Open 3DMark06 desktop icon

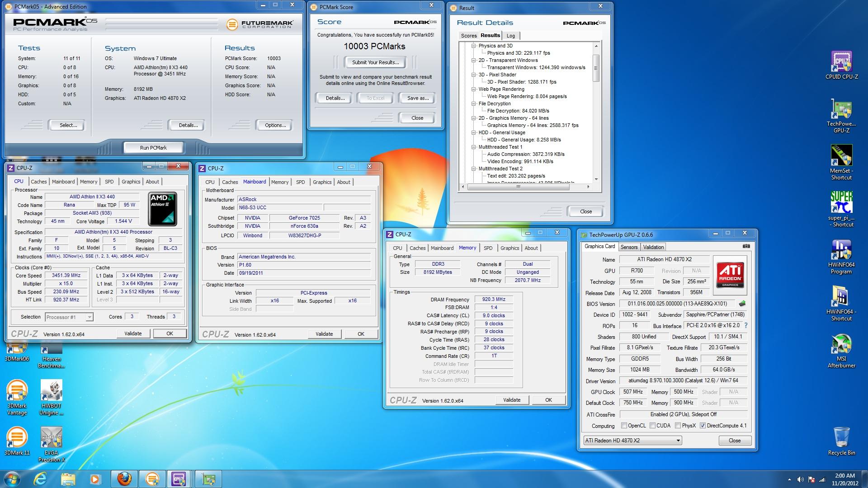pyautogui.click(x=17, y=352)
